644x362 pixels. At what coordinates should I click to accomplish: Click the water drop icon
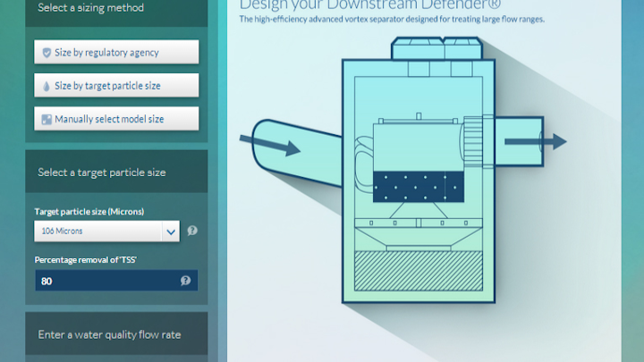(x=47, y=86)
